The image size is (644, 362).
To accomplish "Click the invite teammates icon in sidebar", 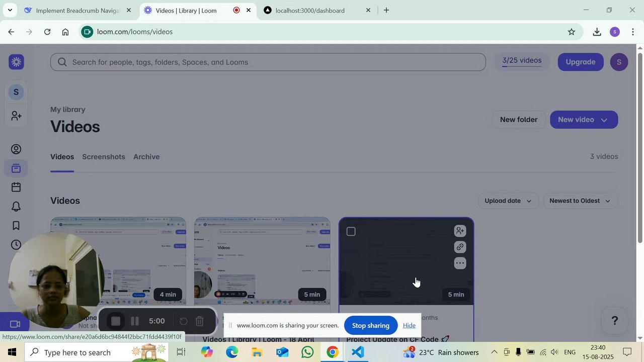I will click(16, 116).
